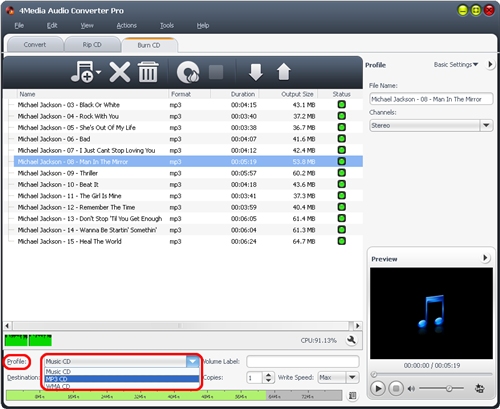Image resolution: width=500 pixels, height=409 pixels.
Task: Sort by the Status column header
Action: pyautogui.click(x=341, y=94)
